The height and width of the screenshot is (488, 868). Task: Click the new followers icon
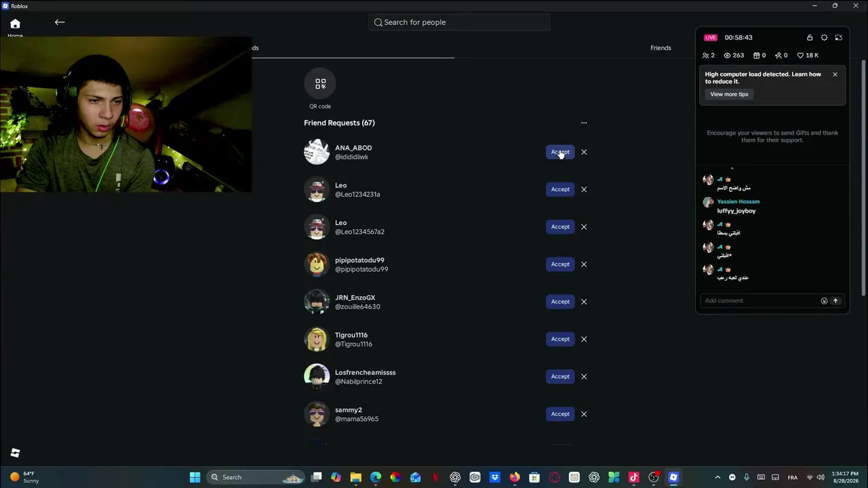(x=778, y=56)
